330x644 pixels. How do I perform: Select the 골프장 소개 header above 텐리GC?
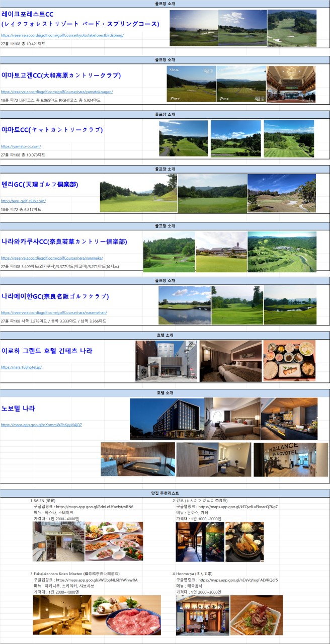click(165, 169)
